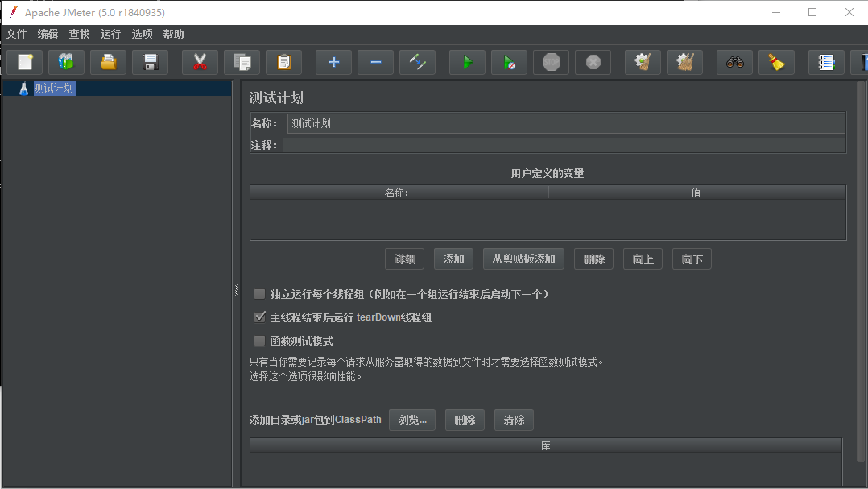The width and height of the screenshot is (868, 489).
Task: Click the 名称 input field
Action: click(566, 123)
